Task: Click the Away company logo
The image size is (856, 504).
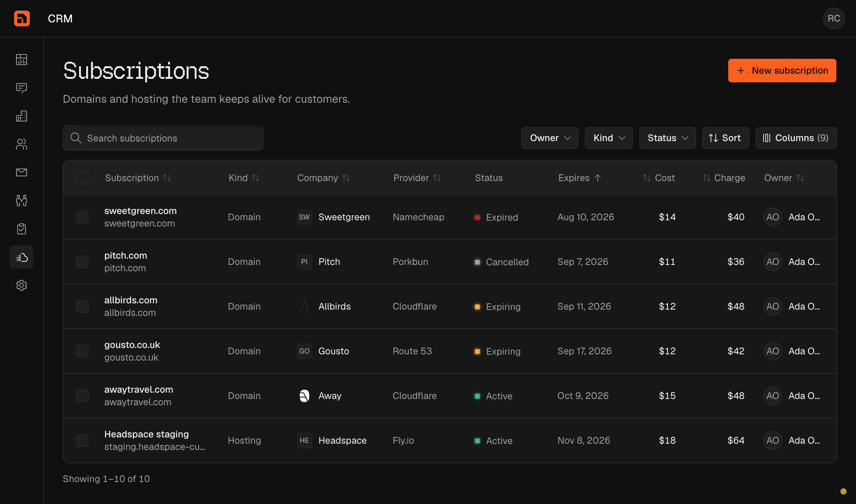Action: [x=304, y=396]
